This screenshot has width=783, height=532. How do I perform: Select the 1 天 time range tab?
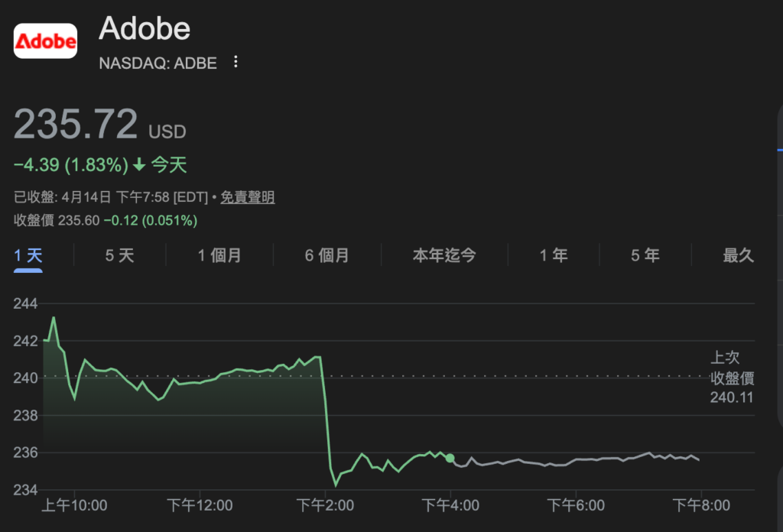click(28, 255)
